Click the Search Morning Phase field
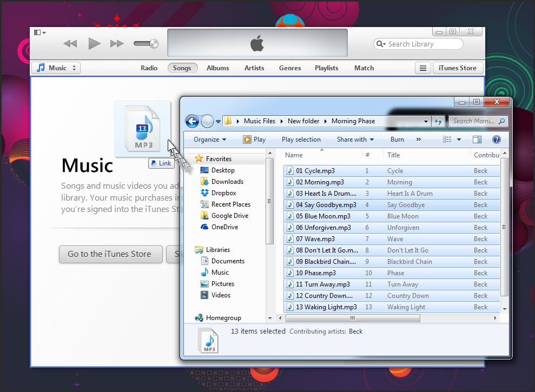This screenshot has width=535, height=392. coord(478,121)
